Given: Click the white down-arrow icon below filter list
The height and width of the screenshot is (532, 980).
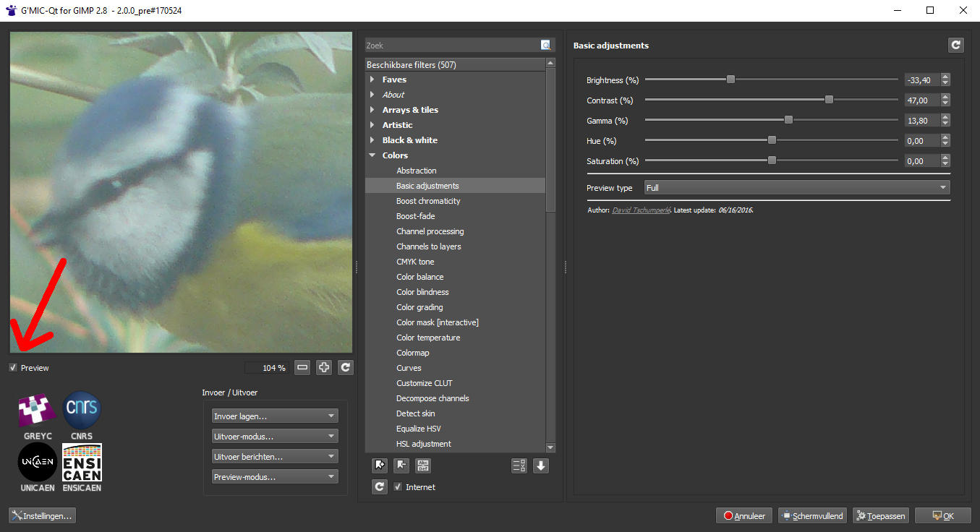Looking at the screenshot, I should (541, 465).
